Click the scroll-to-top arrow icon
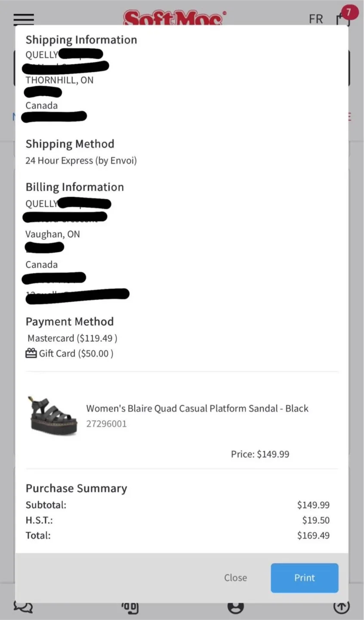Viewport: 364px width, 620px height. coord(341,607)
